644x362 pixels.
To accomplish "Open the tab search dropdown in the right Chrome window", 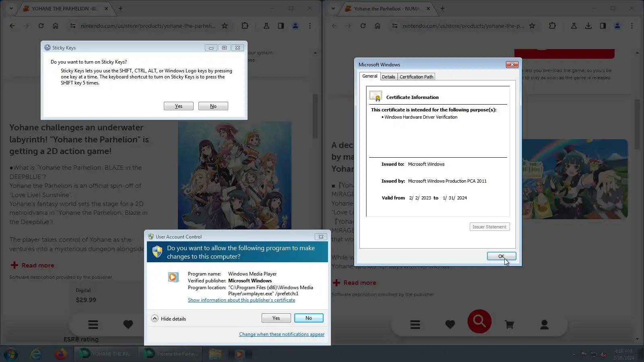I will (333, 8).
